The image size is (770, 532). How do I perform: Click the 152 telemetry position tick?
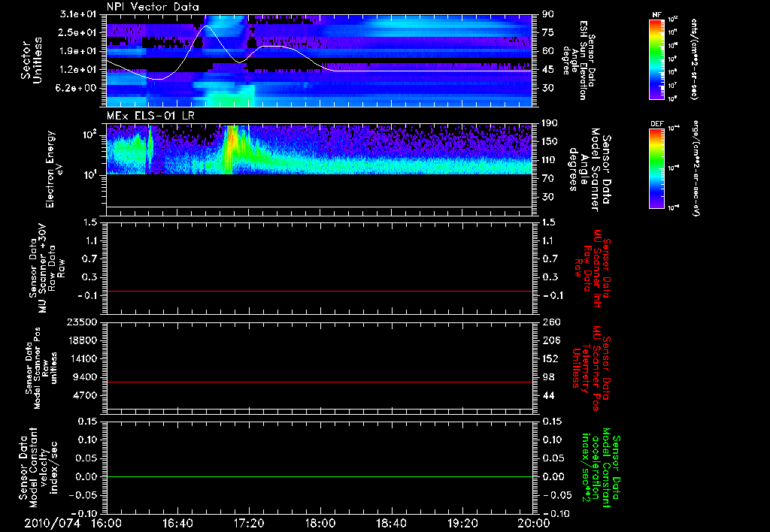551,358
